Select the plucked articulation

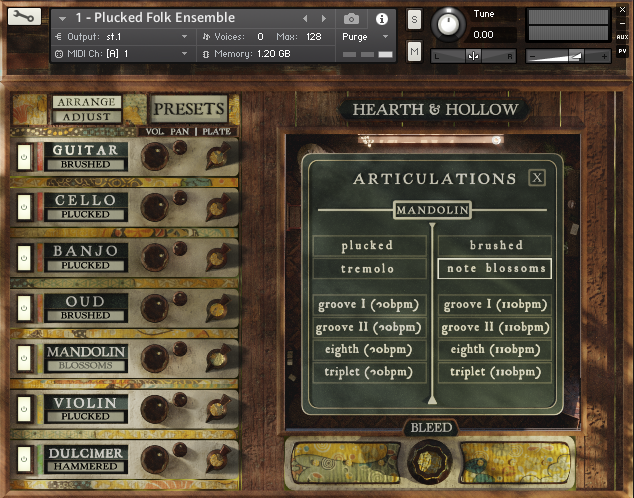click(370, 245)
